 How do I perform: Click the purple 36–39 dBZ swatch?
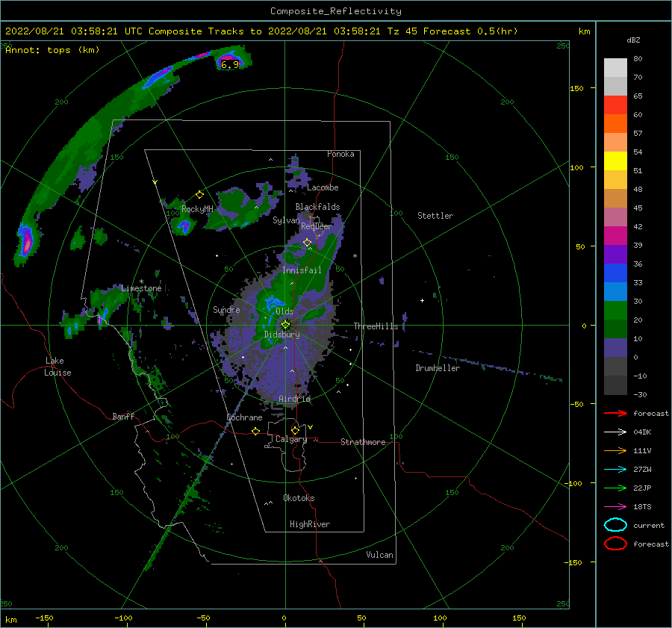[615, 255]
